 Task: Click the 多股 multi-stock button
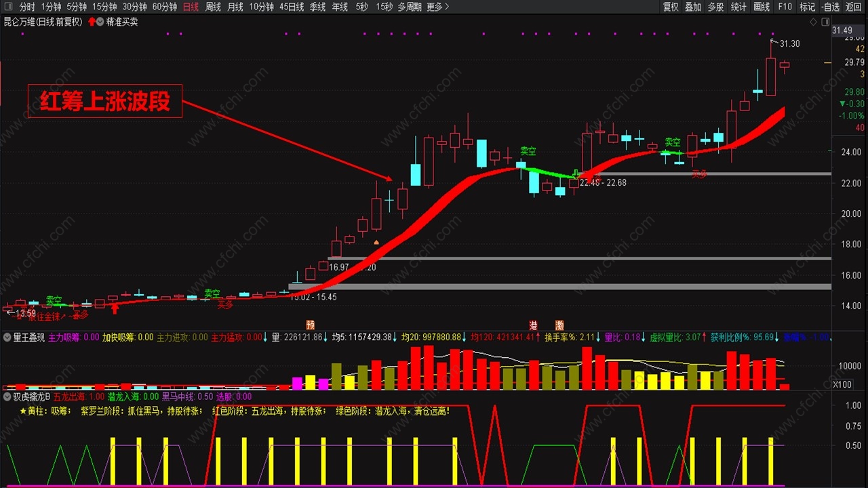(x=715, y=7)
